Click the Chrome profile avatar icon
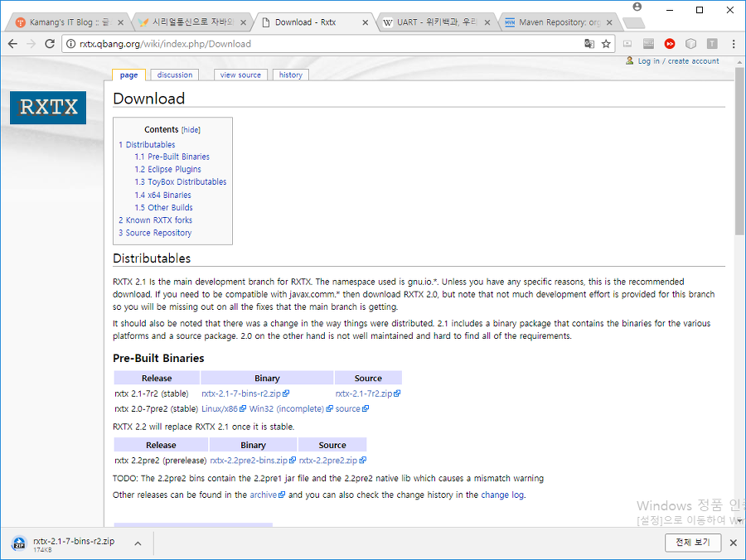746x560 pixels. pyautogui.click(x=637, y=7)
